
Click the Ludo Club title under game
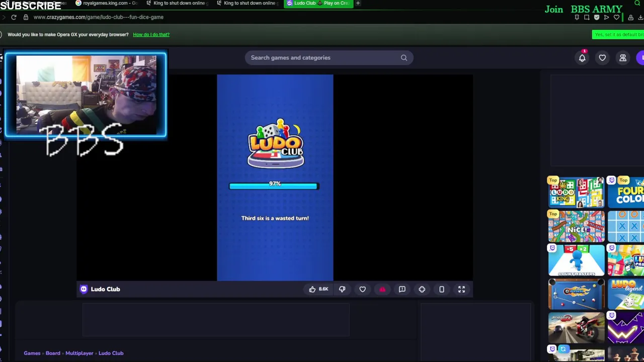pos(105,289)
